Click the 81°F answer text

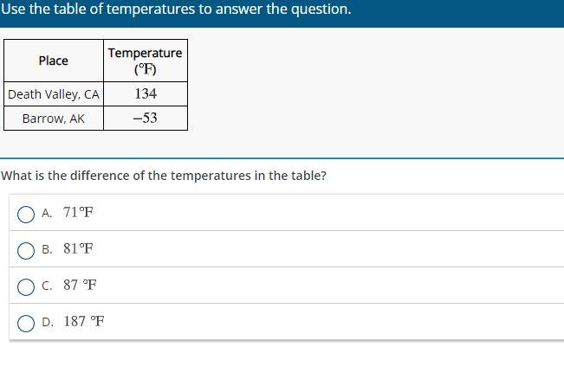click(78, 248)
